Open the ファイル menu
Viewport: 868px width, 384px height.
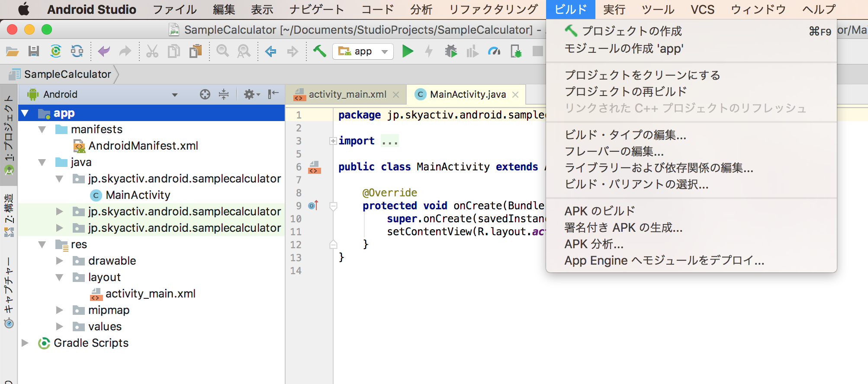click(175, 10)
